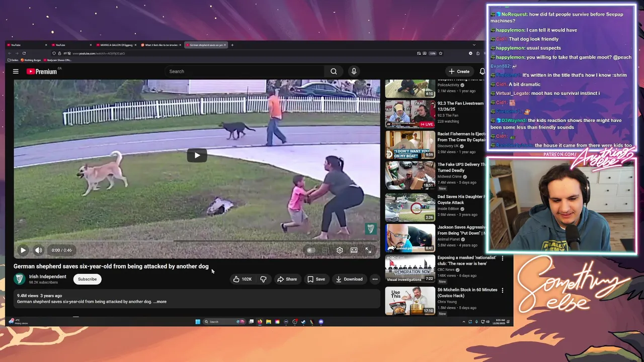Switch to the second YouTube tab
Viewport: 644px width, 362px height.
pyautogui.click(x=71, y=45)
